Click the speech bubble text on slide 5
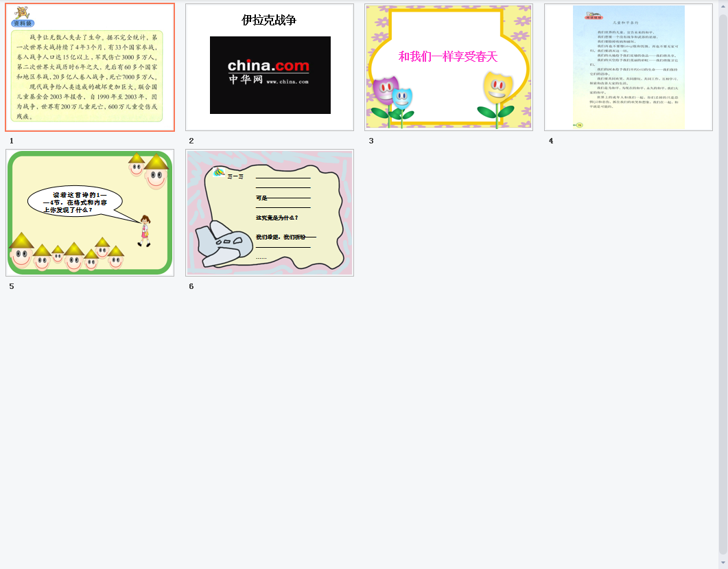The image size is (728, 569). point(75,202)
